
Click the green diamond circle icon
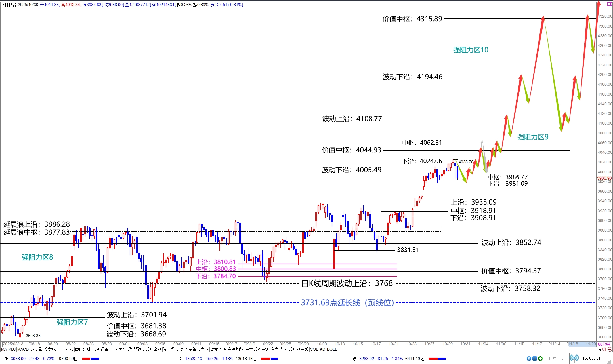click(x=540, y=359)
